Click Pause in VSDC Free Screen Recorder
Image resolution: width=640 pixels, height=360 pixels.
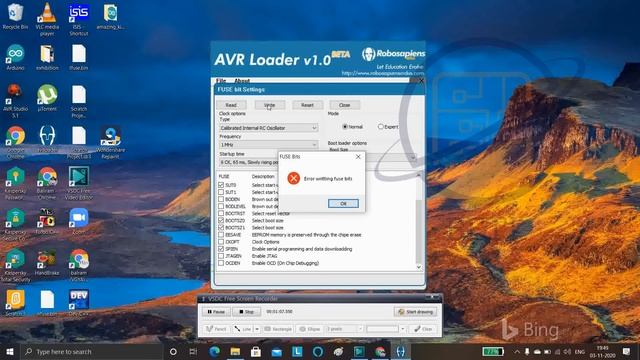coord(216,312)
